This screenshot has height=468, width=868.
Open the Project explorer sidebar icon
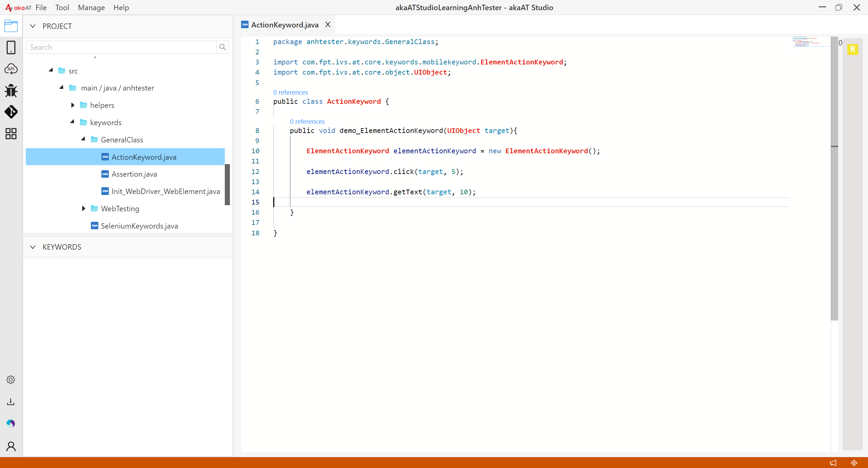(x=11, y=26)
